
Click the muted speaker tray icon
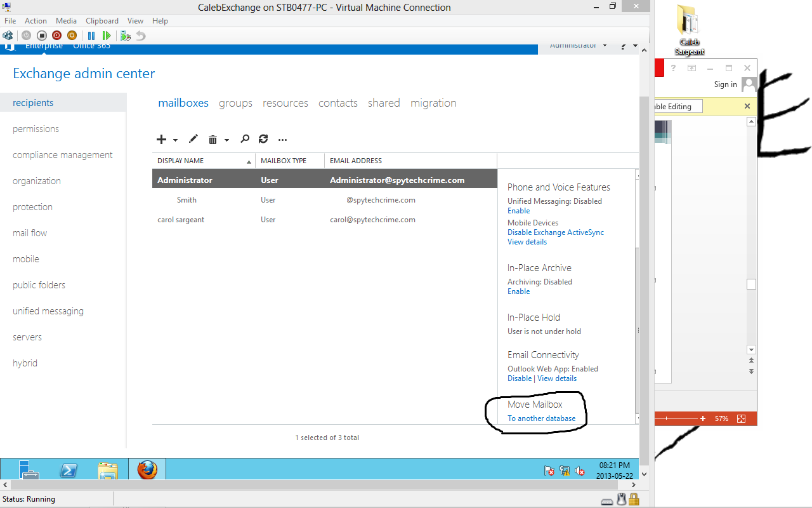[x=580, y=471]
